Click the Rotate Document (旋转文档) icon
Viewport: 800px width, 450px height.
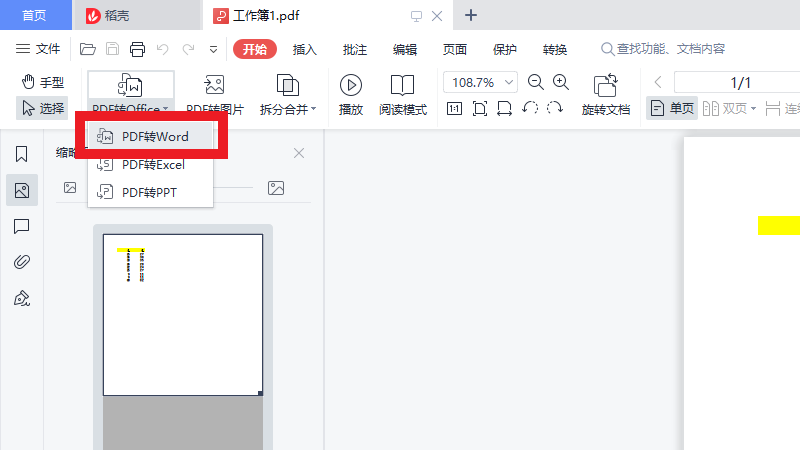(x=605, y=94)
